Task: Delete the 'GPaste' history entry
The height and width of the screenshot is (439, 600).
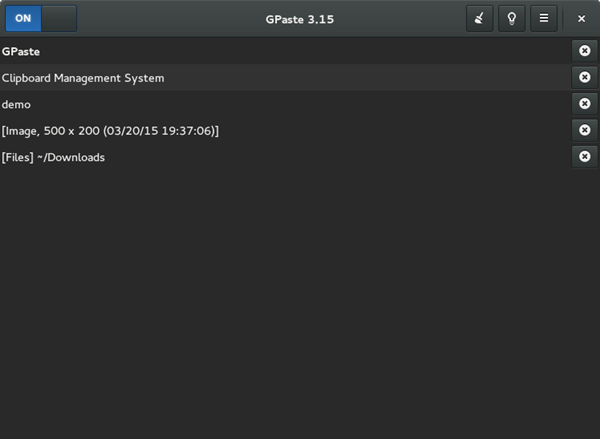Action: pyautogui.click(x=585, y=51)
